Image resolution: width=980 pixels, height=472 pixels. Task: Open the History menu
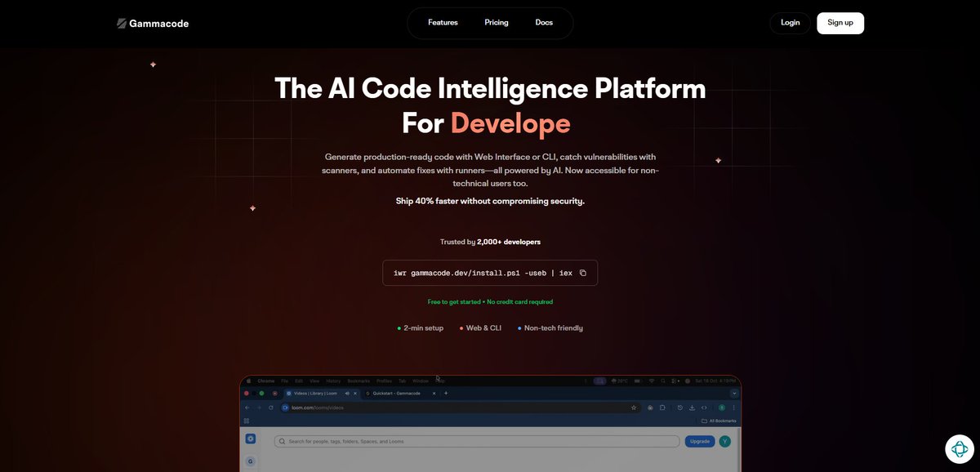pyautogui.click(x=333, y=381)
